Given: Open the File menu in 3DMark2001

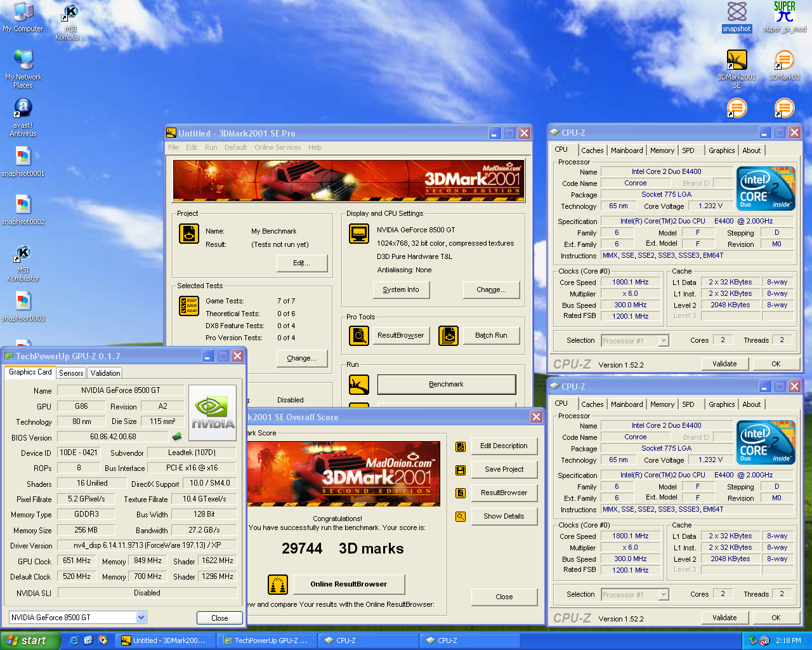Looking at the screenshot, I should pyautogui.click(x=173, y=147).
